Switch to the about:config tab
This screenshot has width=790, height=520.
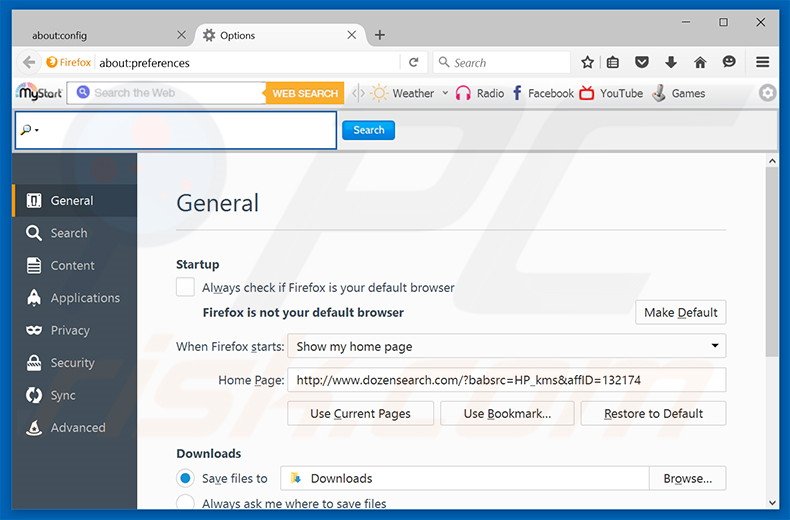coord(101,35)
